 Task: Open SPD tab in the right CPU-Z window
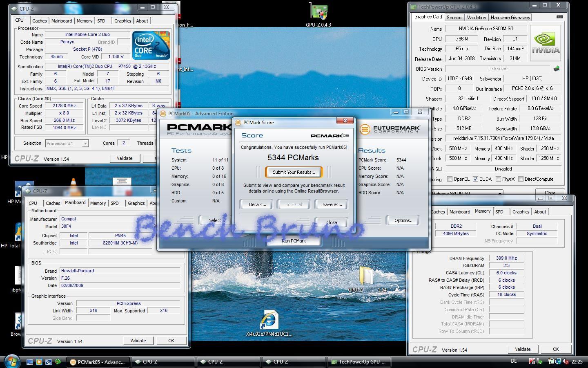499,212
